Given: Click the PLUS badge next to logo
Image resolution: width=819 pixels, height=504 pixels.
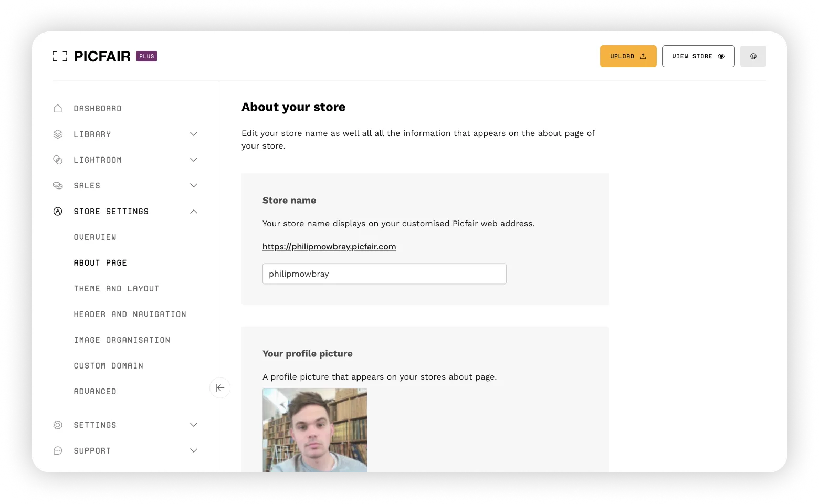Looking at the screenshot, I should click(146, 56).
